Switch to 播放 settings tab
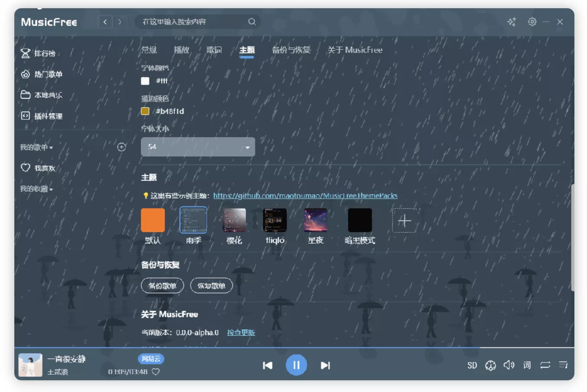This screenshot has height=392, width=587. (x=181, y=50)
